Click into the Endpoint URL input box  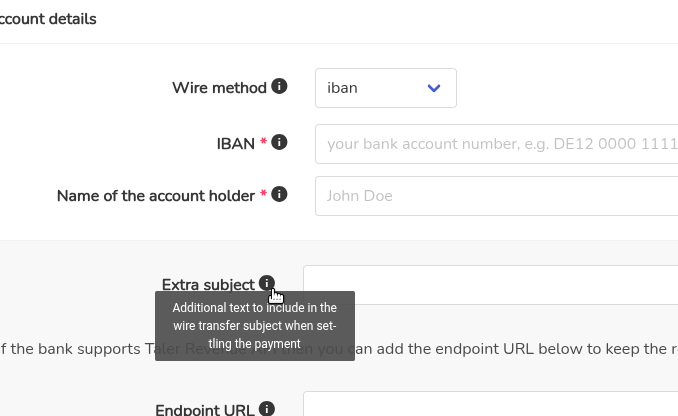click(490, 404)
